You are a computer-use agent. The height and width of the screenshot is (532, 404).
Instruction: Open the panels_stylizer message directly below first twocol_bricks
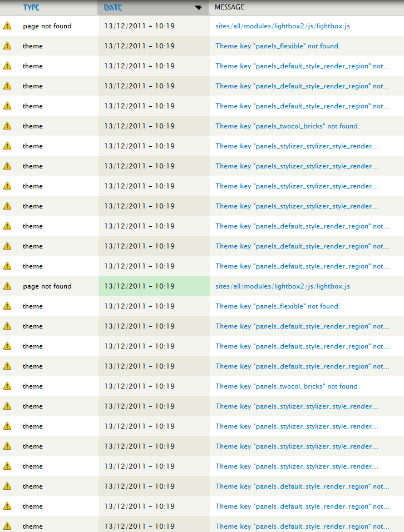click(297, 146)
